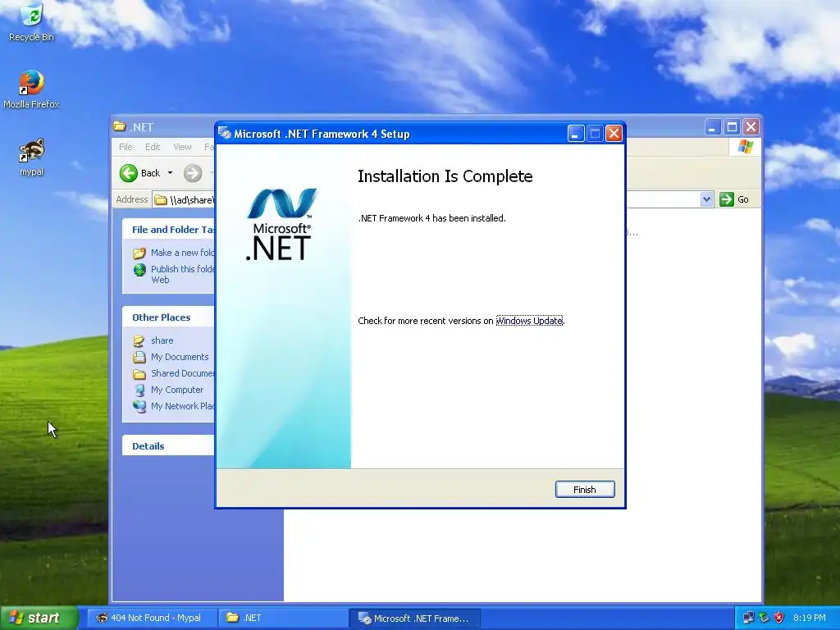Expand the address bar dropdown

tap(706, 199)
